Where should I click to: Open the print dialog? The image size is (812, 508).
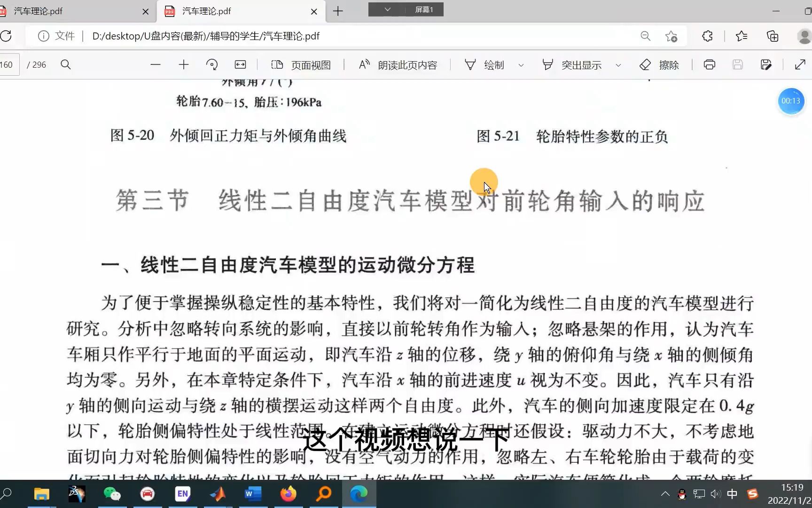tap(709, 64)
